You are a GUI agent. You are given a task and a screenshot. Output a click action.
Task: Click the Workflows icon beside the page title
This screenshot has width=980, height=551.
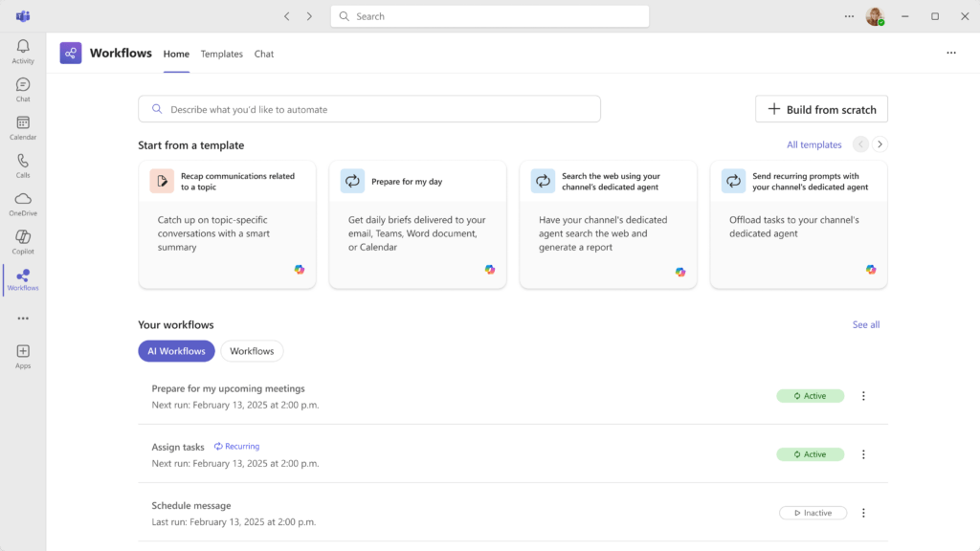[70, 53]
